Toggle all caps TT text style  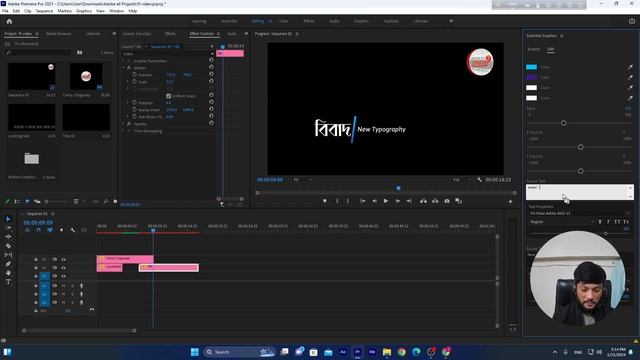coord(617,222)
